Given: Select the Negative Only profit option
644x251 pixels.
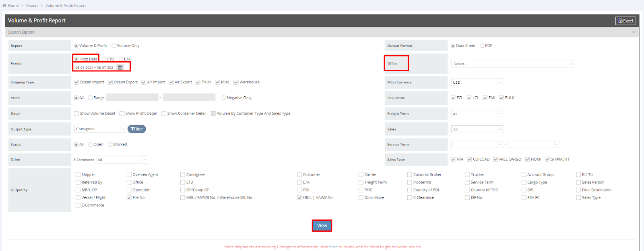Looking at the screenshot, I should click(224, 98).
